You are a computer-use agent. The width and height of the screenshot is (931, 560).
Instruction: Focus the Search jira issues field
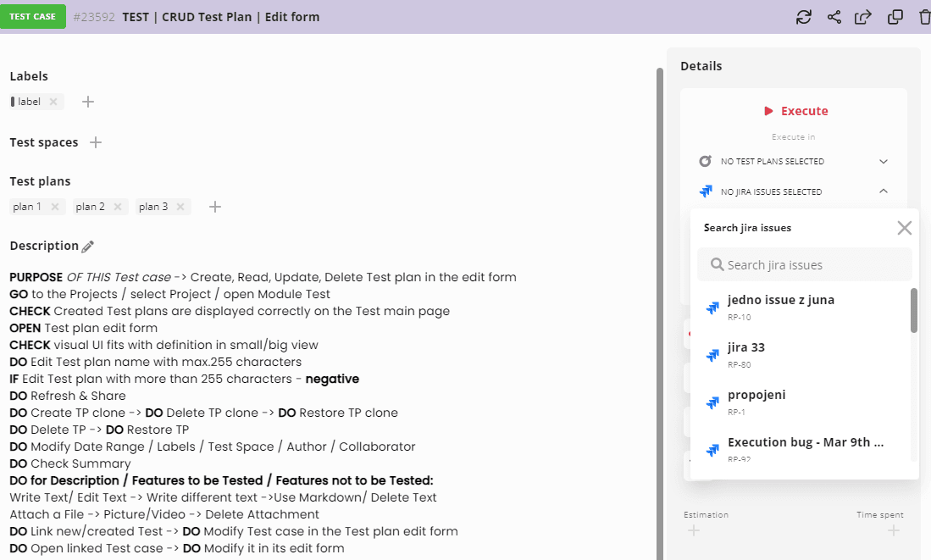click(x=805, y=265)
